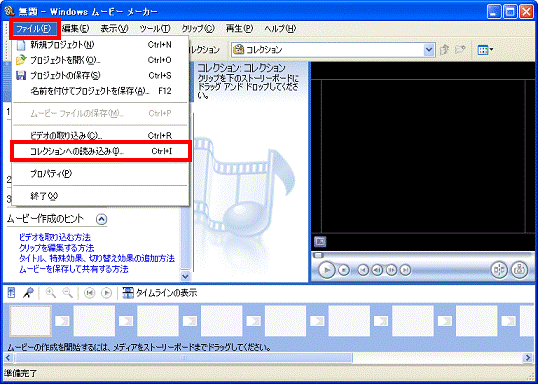Image resolution: width=538 pixels, height=384 pixels.
Task: Choose プロジェクトを開く(O) from the File menu
Action: [x=100, y=60]
